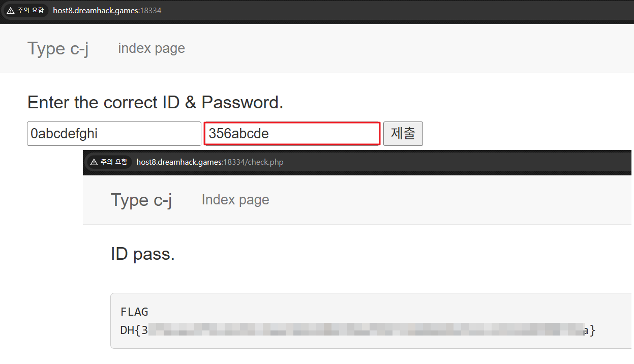Screen dimensions: 634x364
Task: Go to 'Index page' from the check.php navbar
Action: click(x=235, y=200)
